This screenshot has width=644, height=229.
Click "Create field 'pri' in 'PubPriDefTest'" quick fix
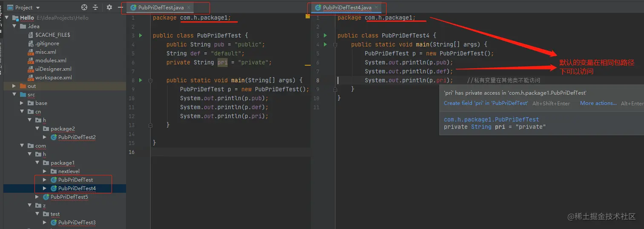[486, 103]
